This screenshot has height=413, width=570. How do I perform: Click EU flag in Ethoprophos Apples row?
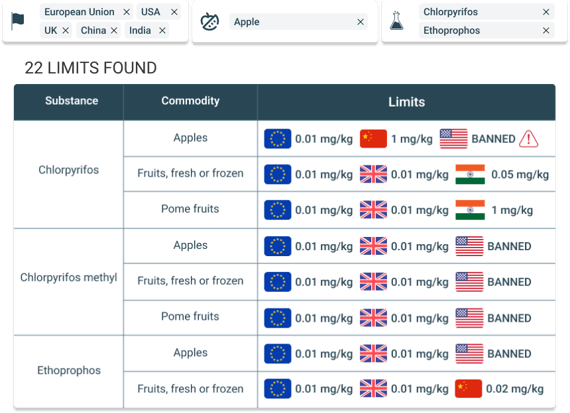[277, 354]
